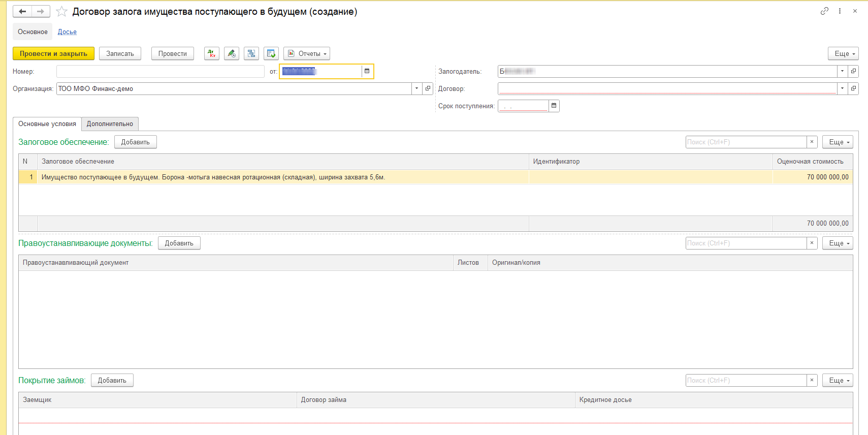The height and width of the screenshot is (435, 868).
Task: Open Еще menu for Залоговое обеспечение
Action: [838, 142]
